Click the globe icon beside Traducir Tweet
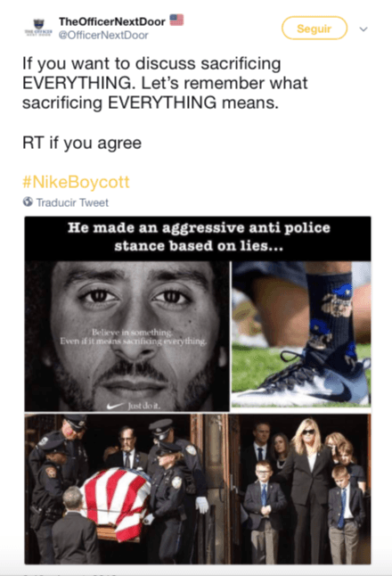392x576 pixels. coord(28,202)
